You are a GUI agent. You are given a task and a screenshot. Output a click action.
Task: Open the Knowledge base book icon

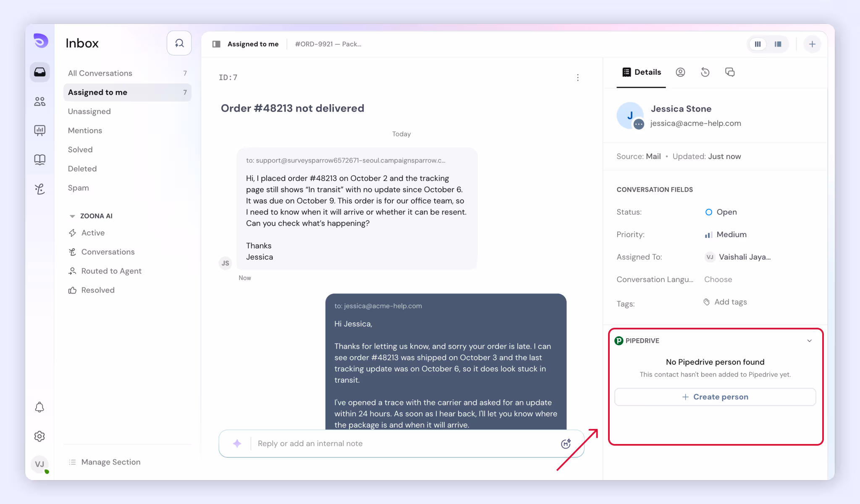[40, 159]
